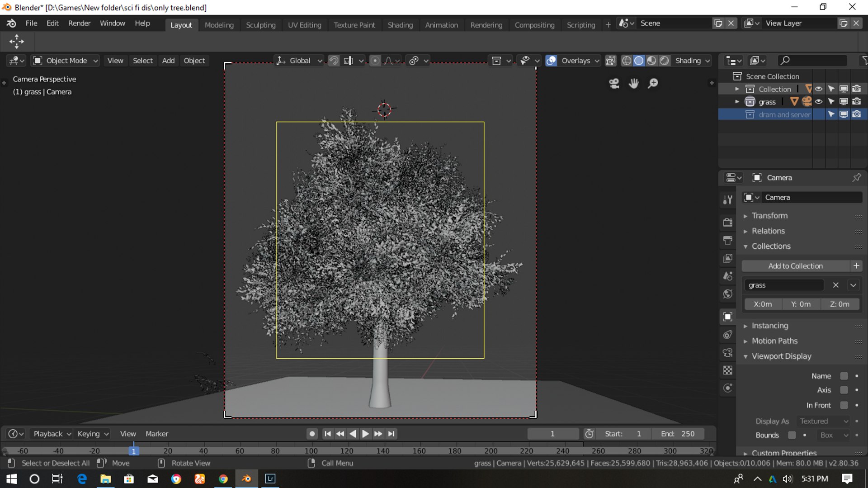Click the pan view hand gizmo
The image size is (868, 488).
(x=633, y=83)
